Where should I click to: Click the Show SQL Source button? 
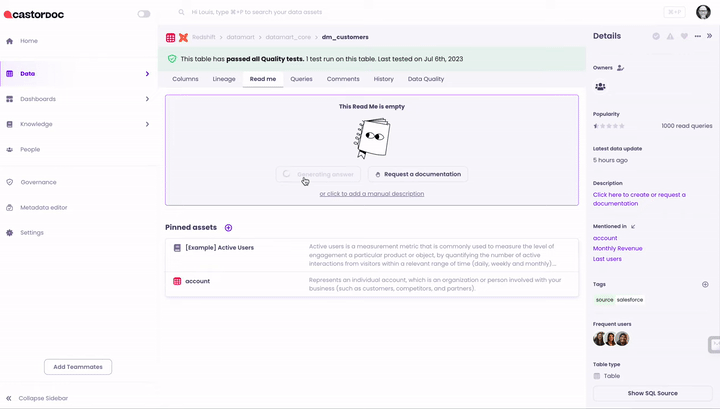[x=652, y=393]
